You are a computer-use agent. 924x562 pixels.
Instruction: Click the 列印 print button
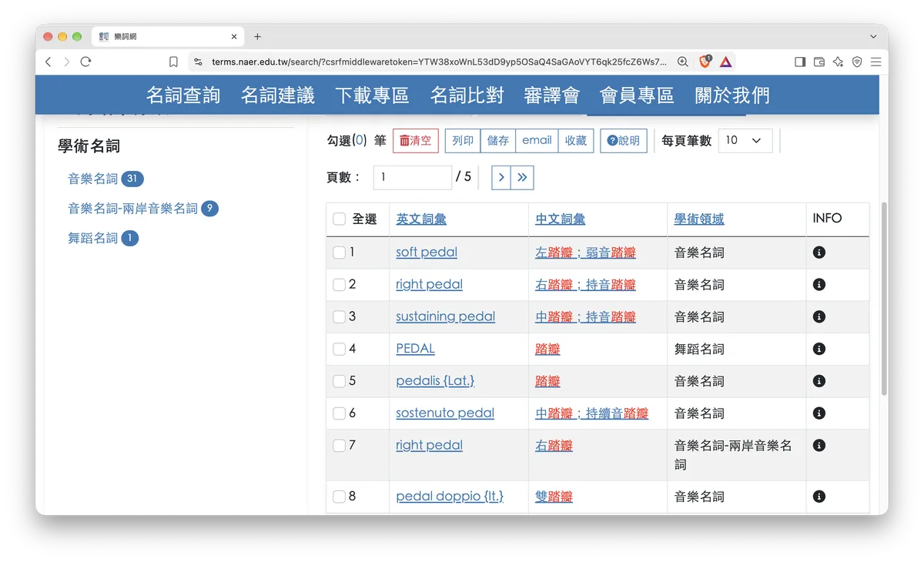tap(463, 141)
